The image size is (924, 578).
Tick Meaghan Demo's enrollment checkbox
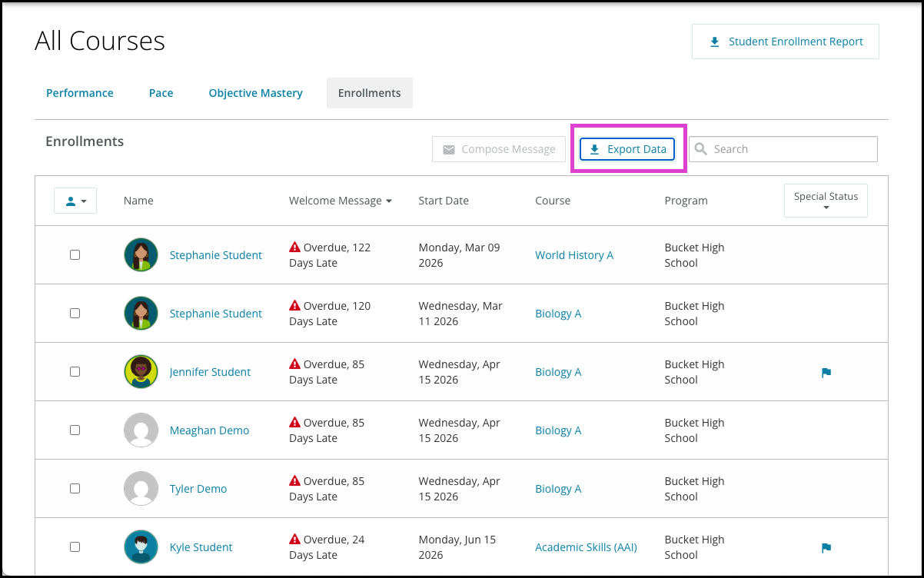pos(75,430)
